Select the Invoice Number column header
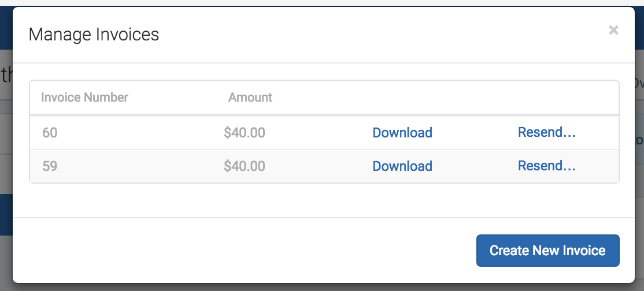The image size is (644, 291). tap(84, 97)
